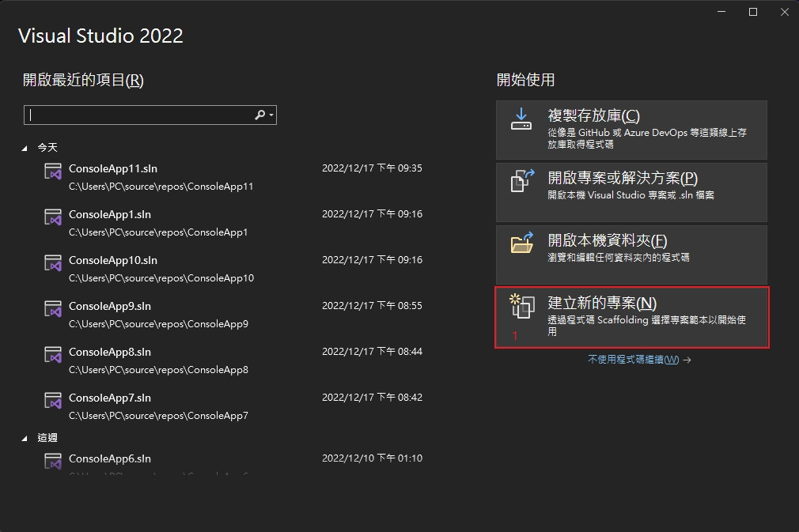Click the ConsoleApp9.sln solution icon
The height and width of the screenshot is (532, 799).
tap(53, 309)
